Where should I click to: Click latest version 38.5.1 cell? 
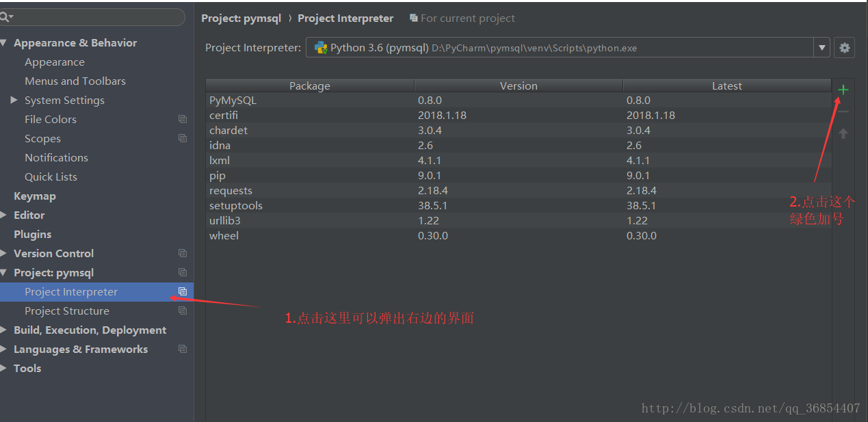[641, 205]
